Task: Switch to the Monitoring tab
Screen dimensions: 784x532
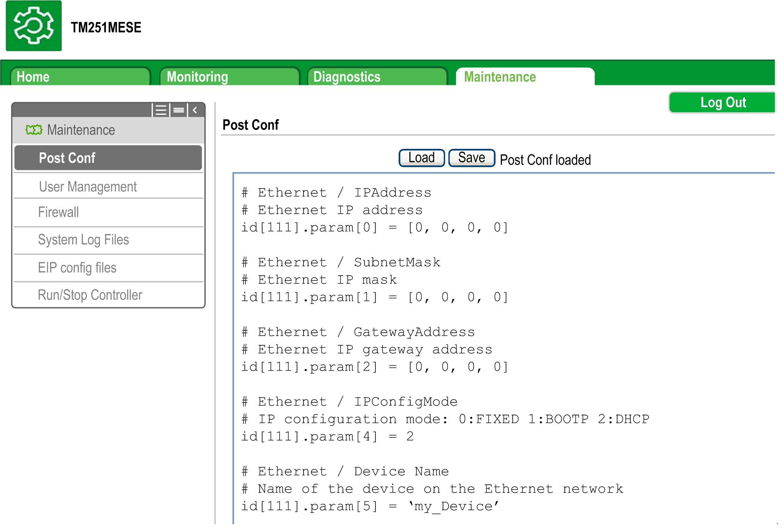Action: [229, 77]
